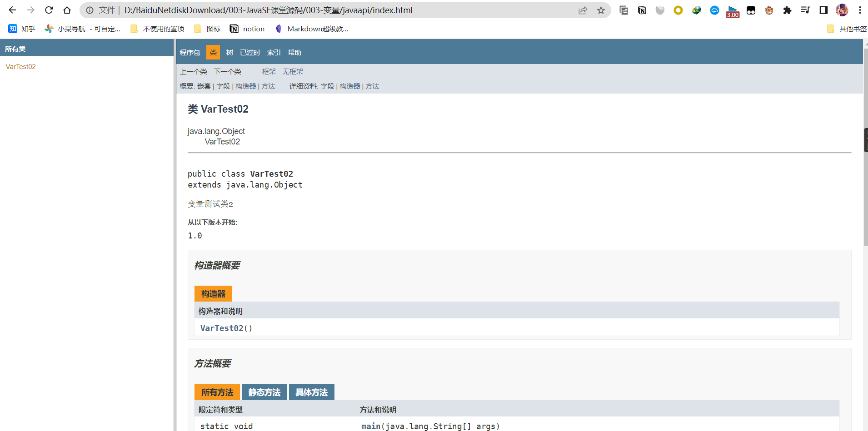Click the page vertical scrollbar

pos(865,182)
